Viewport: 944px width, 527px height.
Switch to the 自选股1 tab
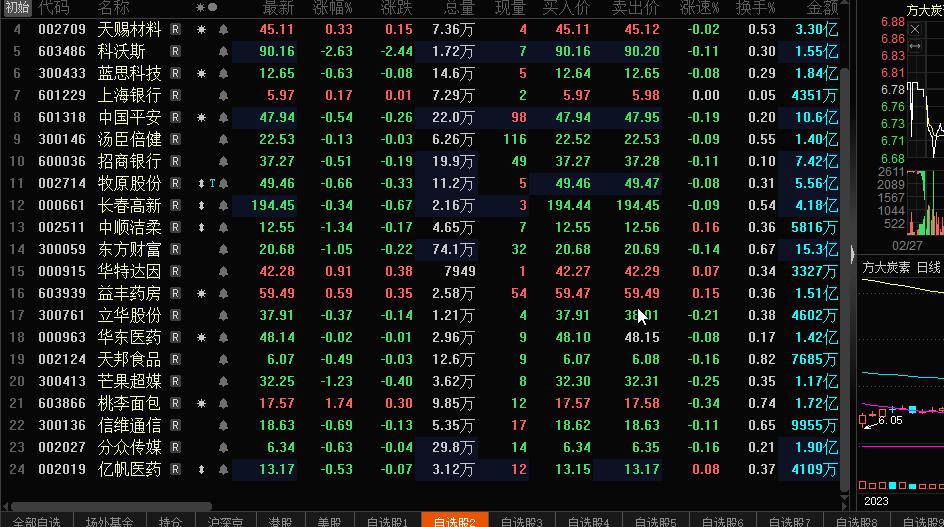pos(387,521)
